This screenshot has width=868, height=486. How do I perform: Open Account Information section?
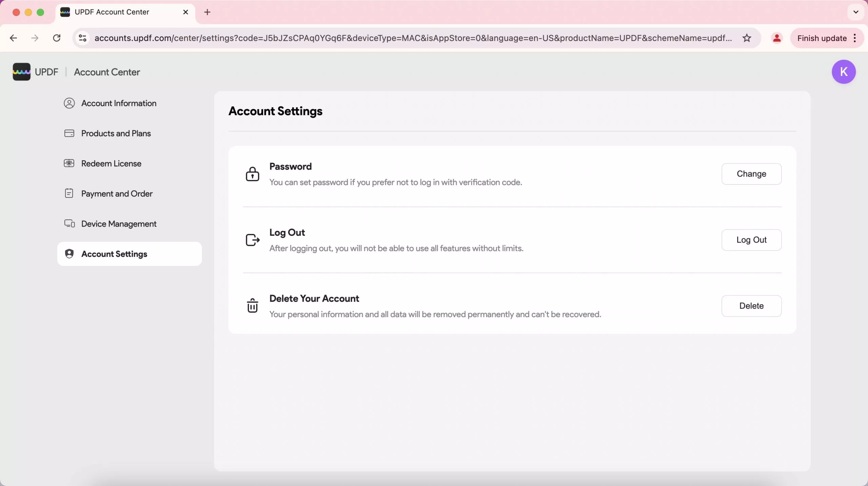pos(118,103)
